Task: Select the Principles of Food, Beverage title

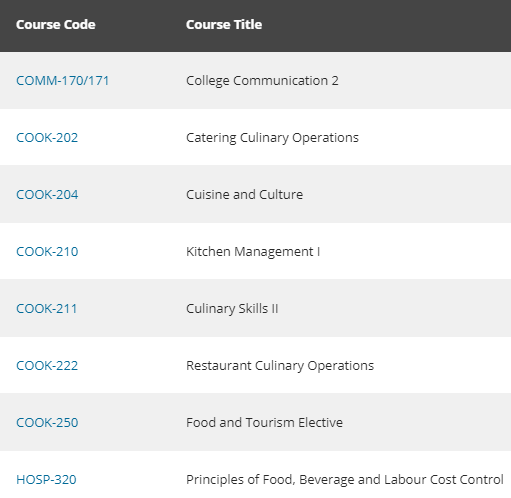Action: point(345,480)
